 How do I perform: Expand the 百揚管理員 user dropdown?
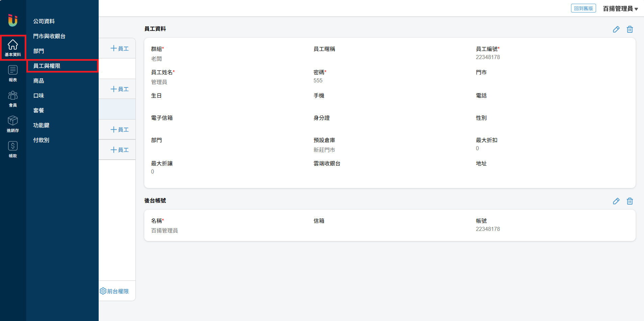point(620,9)
